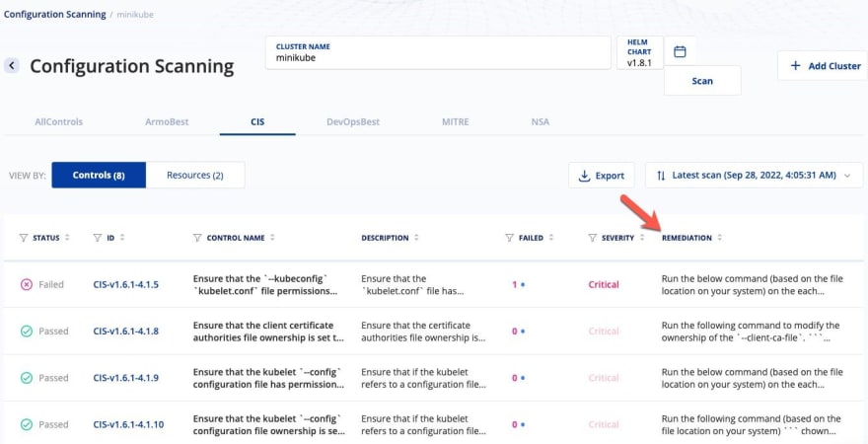Click the bright Critical severity for CIS-v1.6.1-4.1.5
The image size is (868, 444).
[604, 284]
